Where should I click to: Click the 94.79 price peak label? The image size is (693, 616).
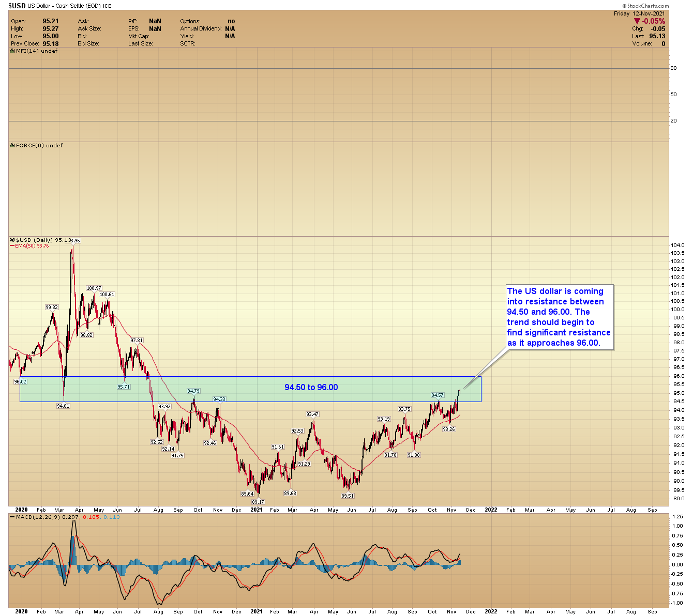pyautogui.click(x=193, y=391)
